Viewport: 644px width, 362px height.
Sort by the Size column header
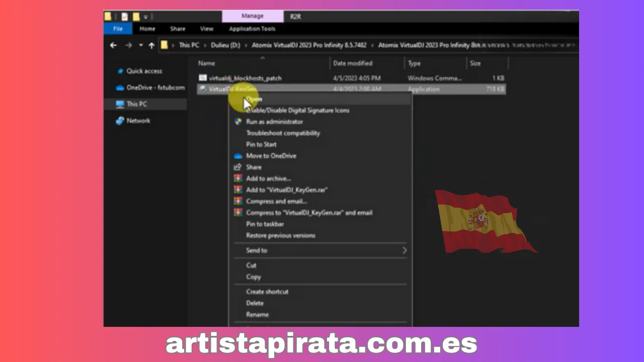tap(475, 63)
